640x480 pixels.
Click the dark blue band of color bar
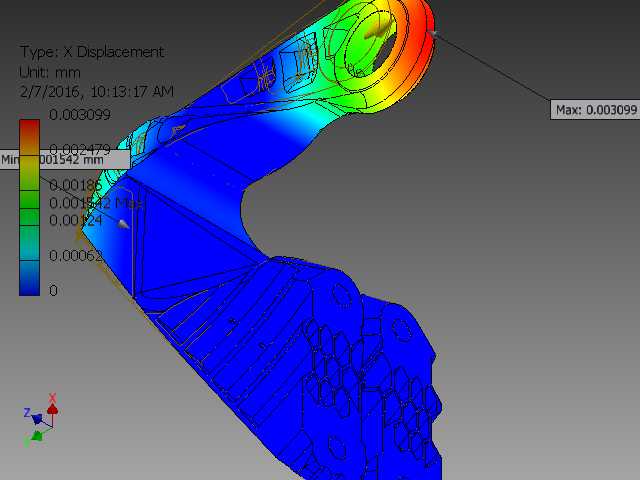(29, 278)
